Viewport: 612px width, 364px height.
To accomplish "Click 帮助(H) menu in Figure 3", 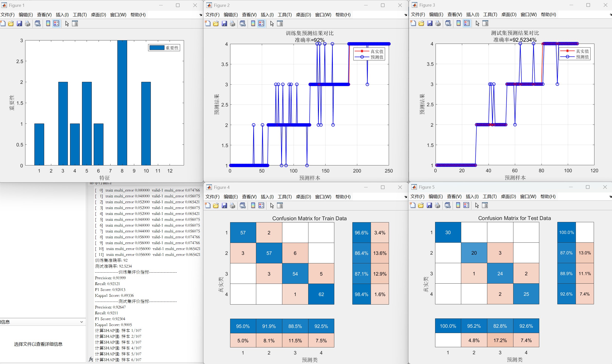I will coord(548,14).
